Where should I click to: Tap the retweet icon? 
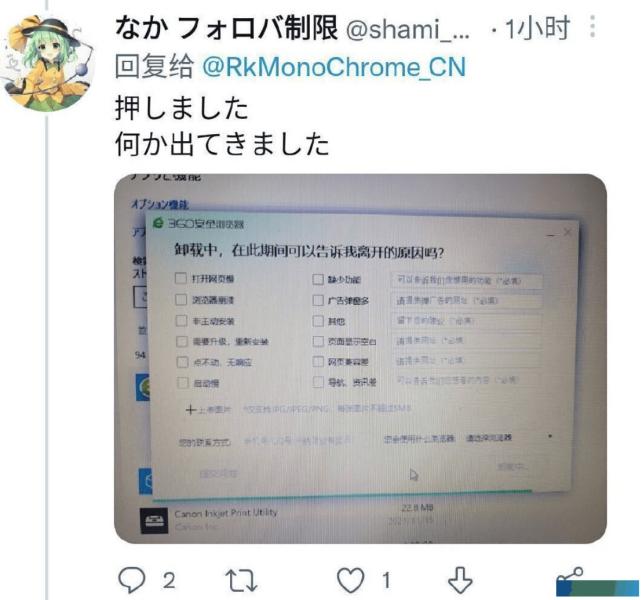241,581
